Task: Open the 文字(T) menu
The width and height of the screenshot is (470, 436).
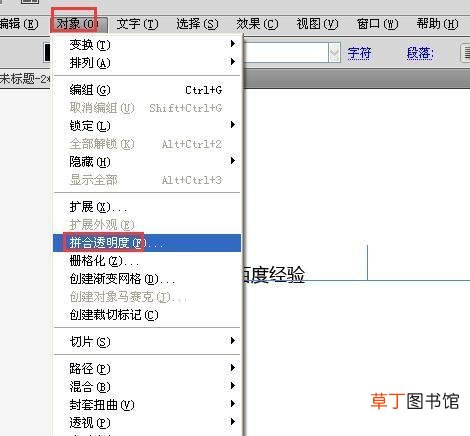Action: tap(137, 24)
